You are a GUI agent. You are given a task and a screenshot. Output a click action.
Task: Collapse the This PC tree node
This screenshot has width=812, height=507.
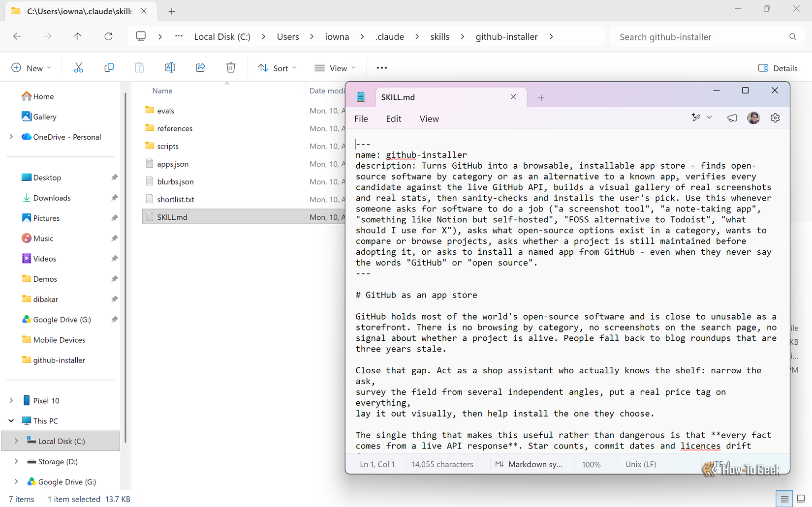click(x=11, y=421)
